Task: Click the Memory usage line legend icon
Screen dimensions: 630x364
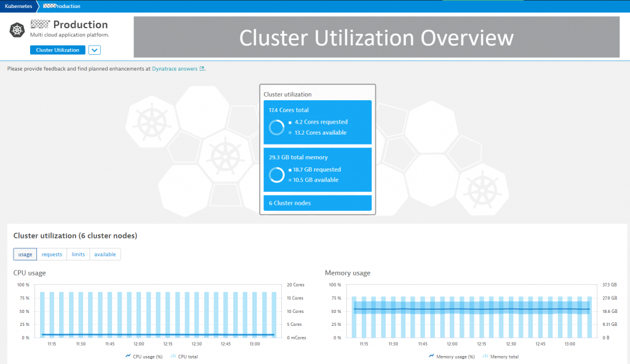Action: [431, 356]
